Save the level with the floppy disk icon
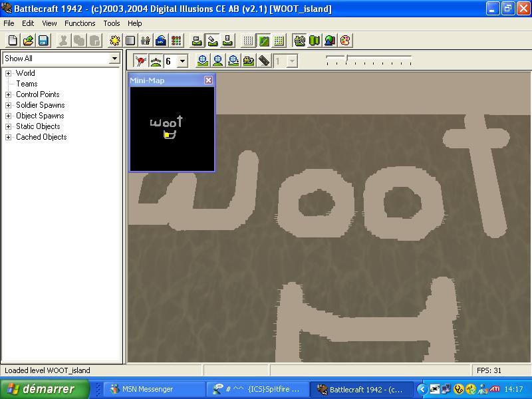The width and height of the screenshot is (532, 399). point(43,41)
